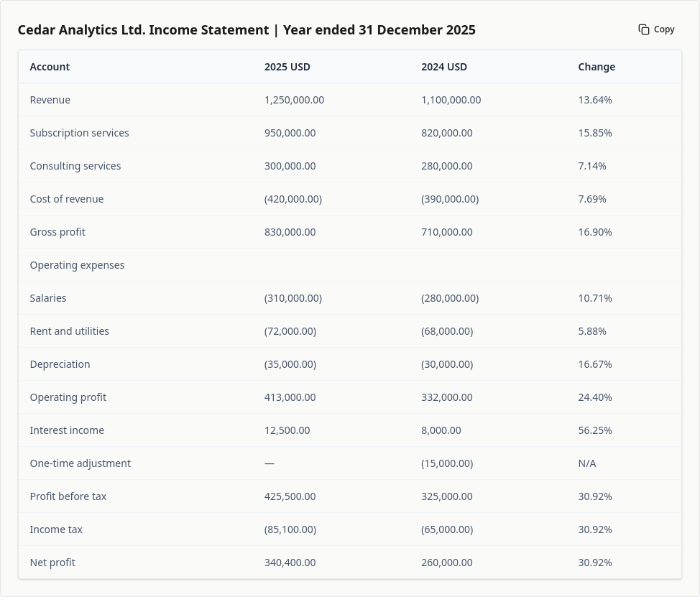This screenshot has height=597, width=700.
Task: Click the 425,500.00 profit before tax
Action: (290, 496)
